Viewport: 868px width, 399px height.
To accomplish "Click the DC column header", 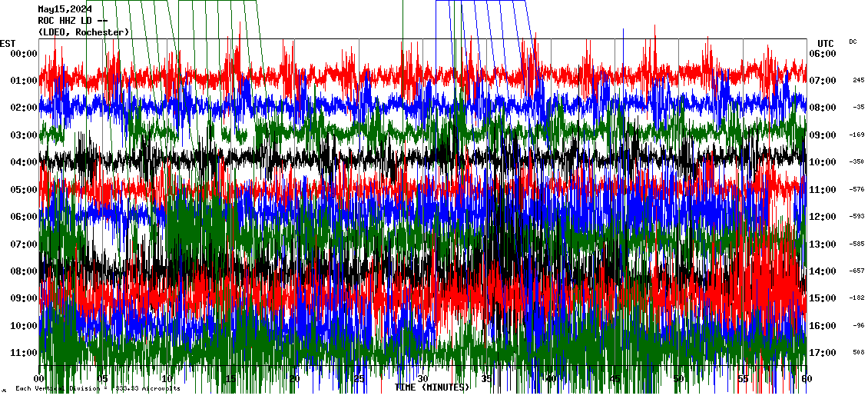I will [x=853, y=42].
